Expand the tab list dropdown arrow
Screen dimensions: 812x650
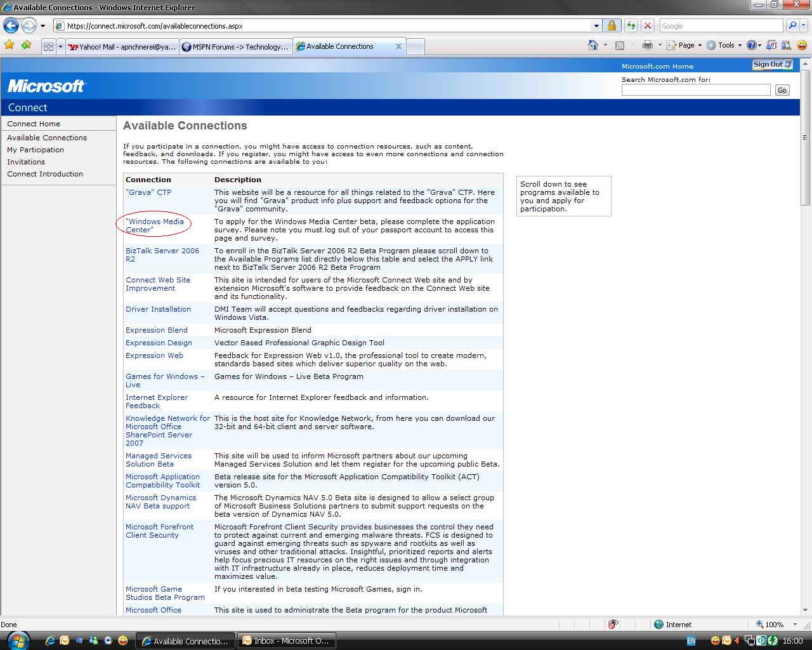tap(60, 46)
